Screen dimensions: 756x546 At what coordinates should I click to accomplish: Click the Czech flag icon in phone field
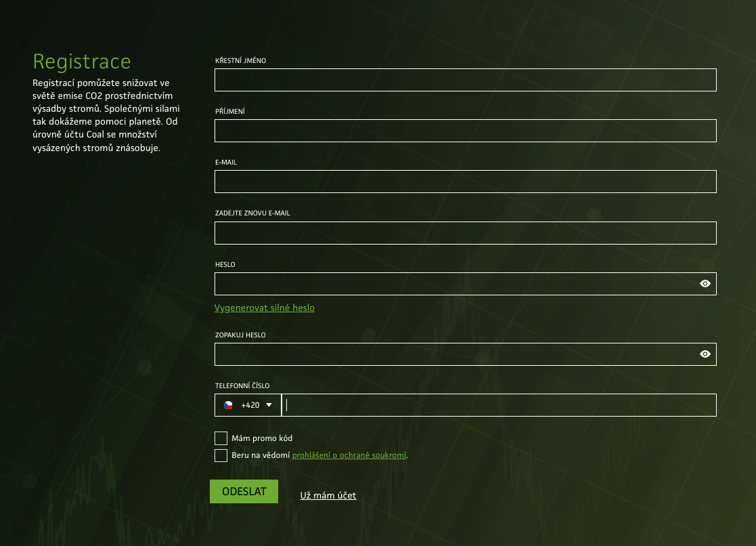(229, 404)
